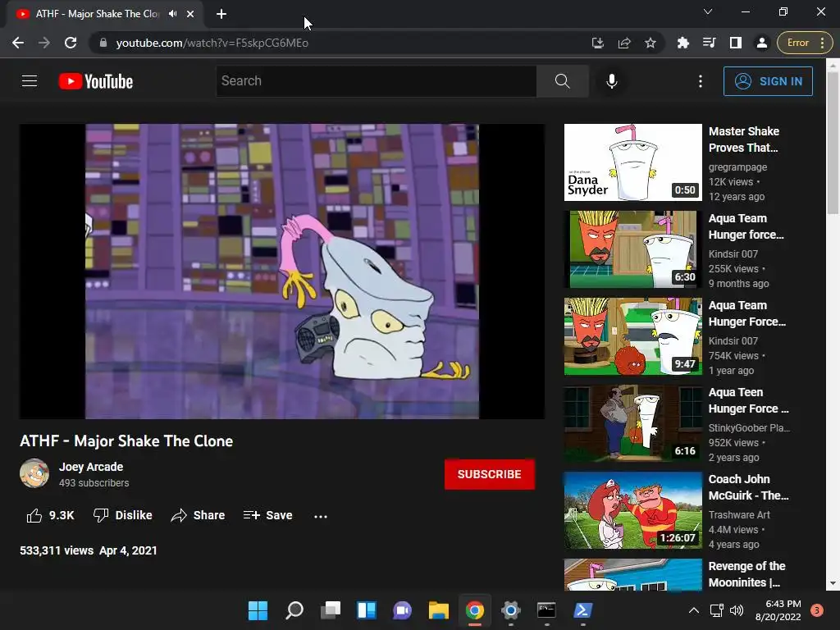Go to YouTube home via logo
This screenshot has height=630, width=840.
tap(96, 81)
